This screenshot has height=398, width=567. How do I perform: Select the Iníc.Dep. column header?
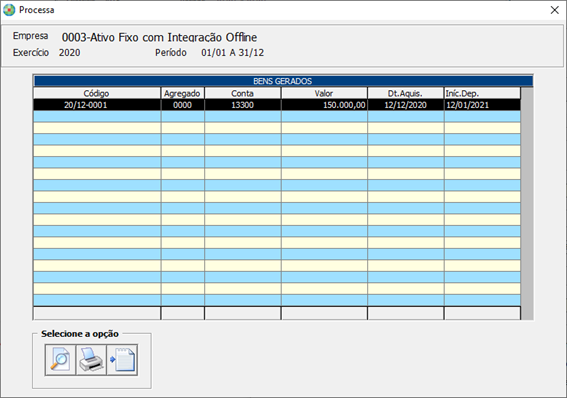(482, 93)
